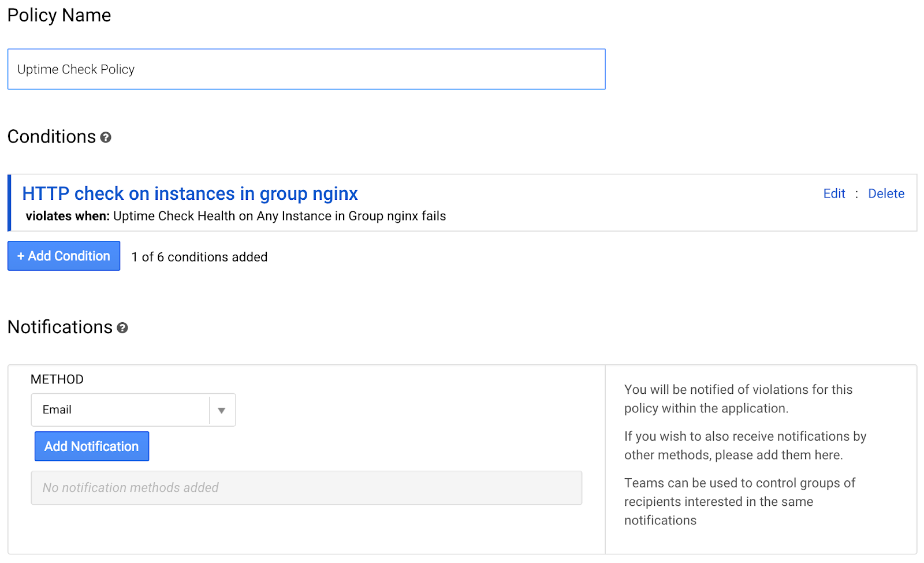Click the Conditions section heading
The width and height of the screenshot is (924, 563).
pyautogui.click(x=51, y=137)
